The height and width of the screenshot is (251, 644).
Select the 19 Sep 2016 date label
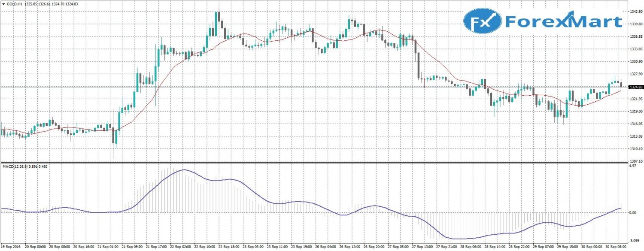pos(11,247)
